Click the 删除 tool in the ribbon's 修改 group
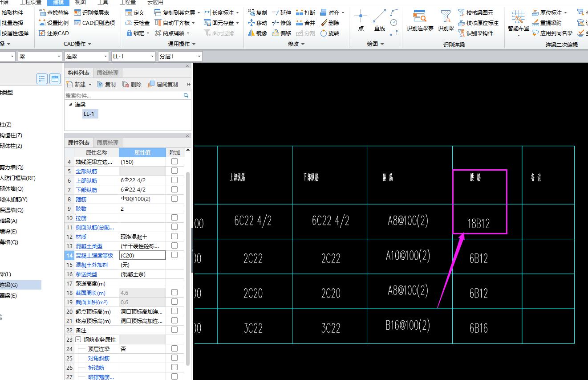This screenshot has width=588, height=380. point(329,23)
